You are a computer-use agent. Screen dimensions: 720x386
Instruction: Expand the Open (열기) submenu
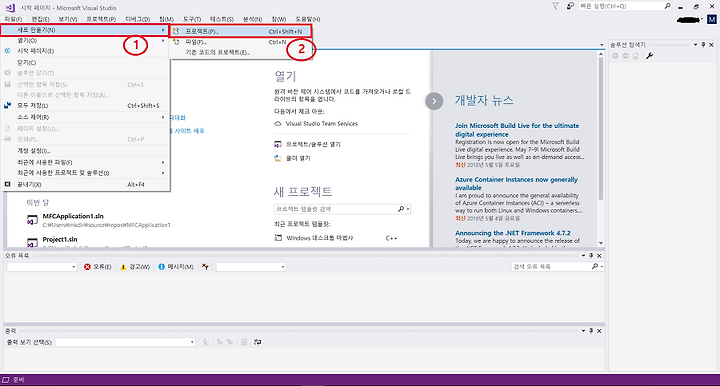[85, 41]
